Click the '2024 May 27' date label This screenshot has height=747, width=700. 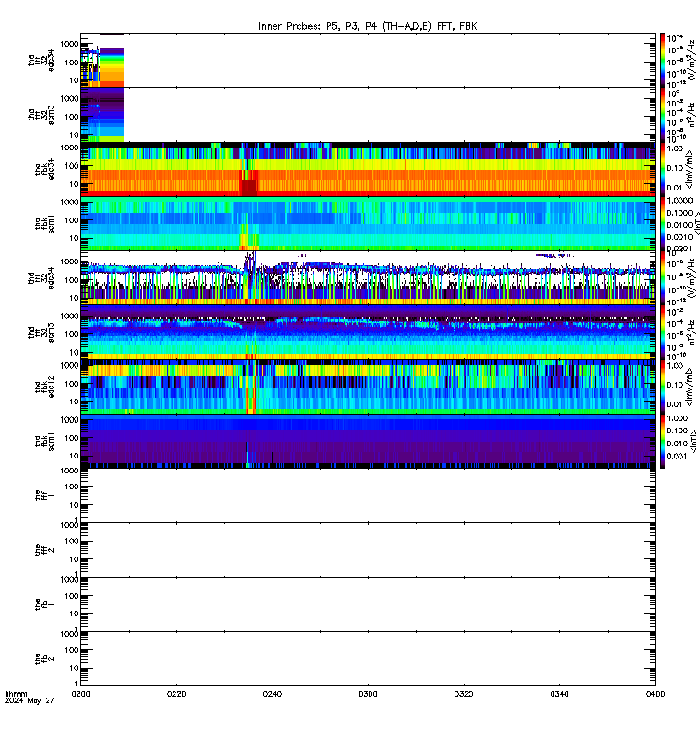(x=30, y=701)
